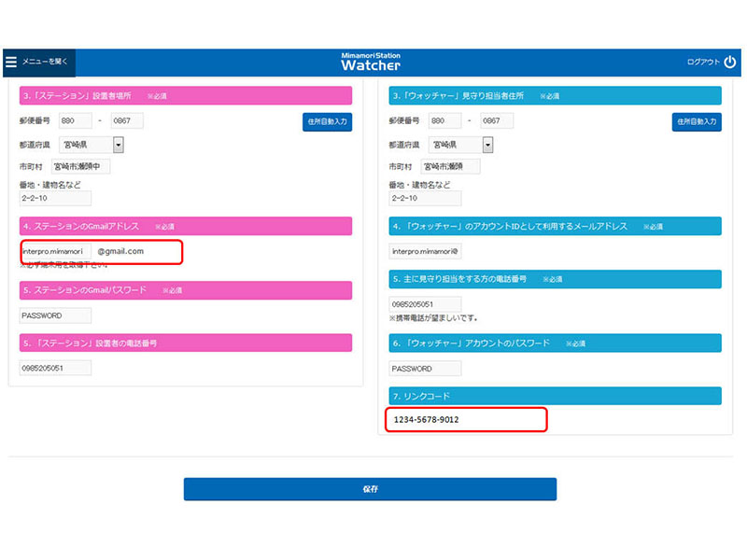The image size is (747, 560).
Task: Click the Mimamori Station Watcher logo
Action: (x=371, y=63)
